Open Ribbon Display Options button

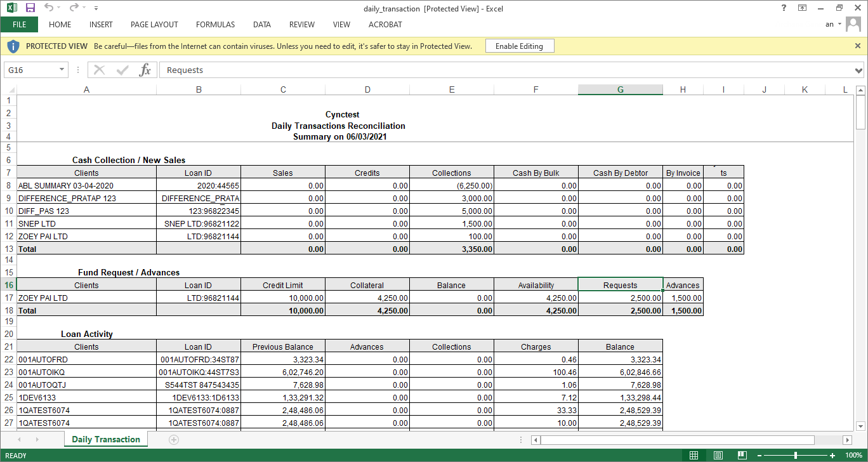point(803,8)
